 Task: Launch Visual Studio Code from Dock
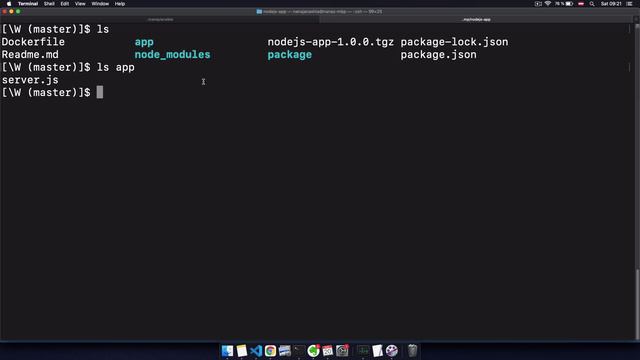pyautogui.click(x=256, y=351)
